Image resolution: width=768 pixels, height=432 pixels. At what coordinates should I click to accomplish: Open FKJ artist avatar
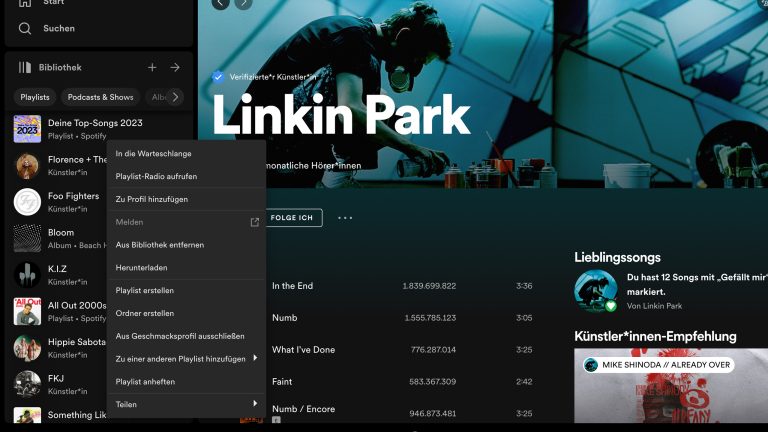point(27,384)
